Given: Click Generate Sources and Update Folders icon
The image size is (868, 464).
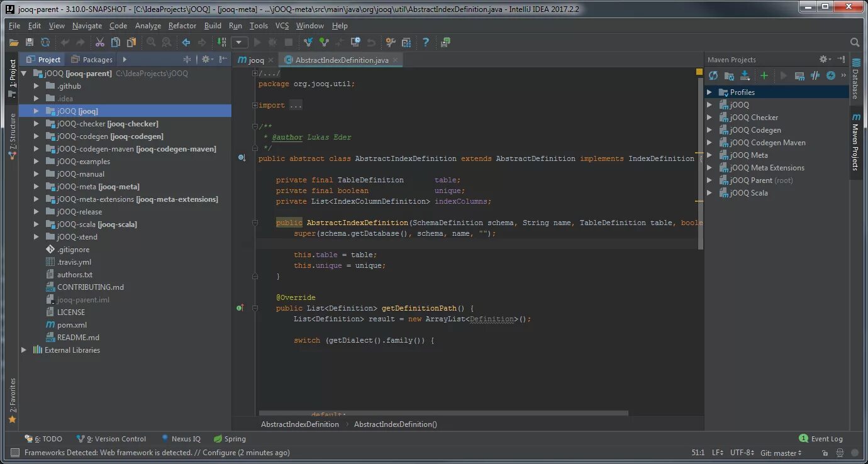Looking at the screenshot, I should pyautogui.click(x=729, y=75).
